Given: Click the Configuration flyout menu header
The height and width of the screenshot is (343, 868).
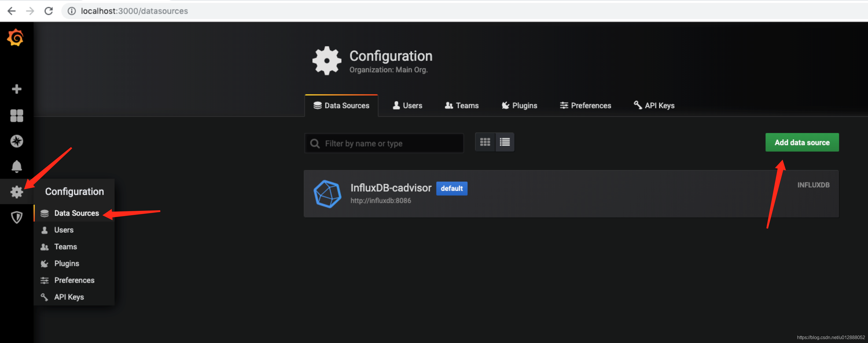Looking at the screenshot, I should click(74, 192).
